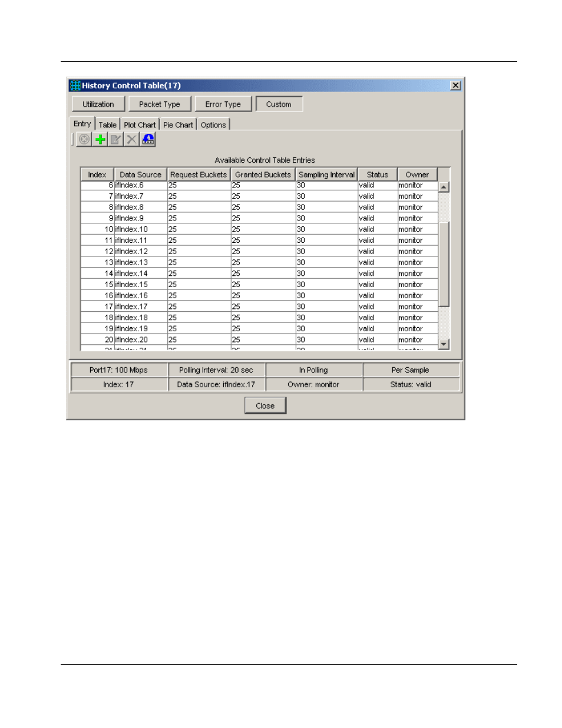Click the Close button
The image size is (562, 728).
265,406
